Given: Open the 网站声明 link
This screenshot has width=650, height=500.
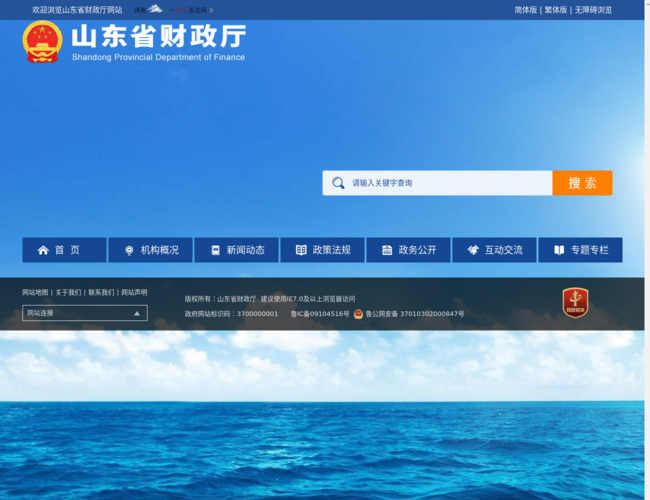Looking at the screenshot, I should pyautogui.click(x=134, y=293).
